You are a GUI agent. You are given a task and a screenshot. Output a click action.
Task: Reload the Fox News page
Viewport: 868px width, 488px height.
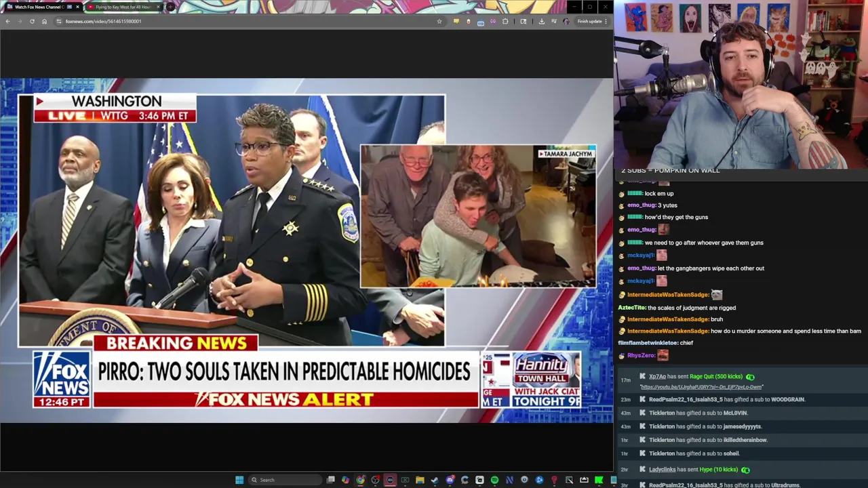click(x=32, y=21)
